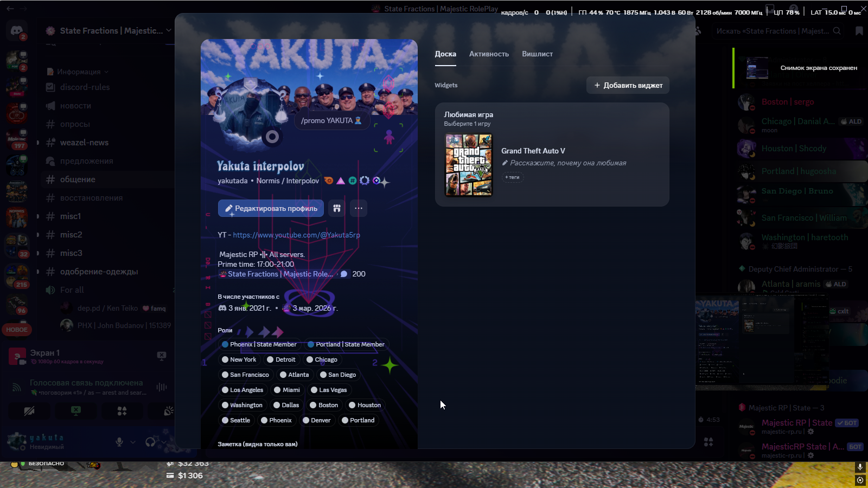Expand the misc1 channel arrow

[x=38, y=216]
